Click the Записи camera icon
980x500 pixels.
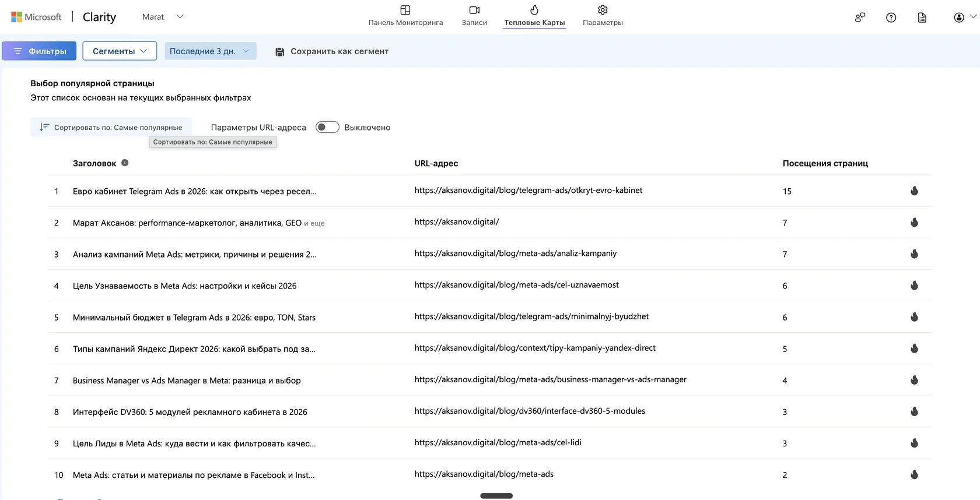click(x=474, y=10)
